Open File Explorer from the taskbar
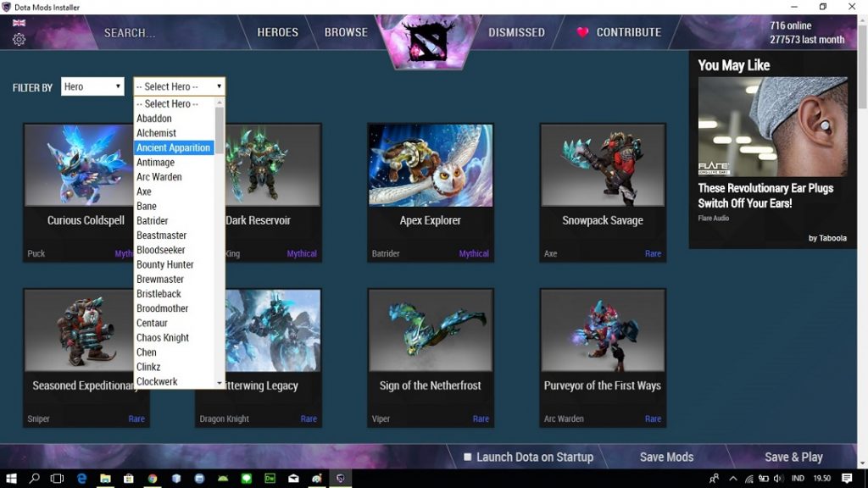Image resolution: width=868 pixels, height=488 pixels. 105,478
